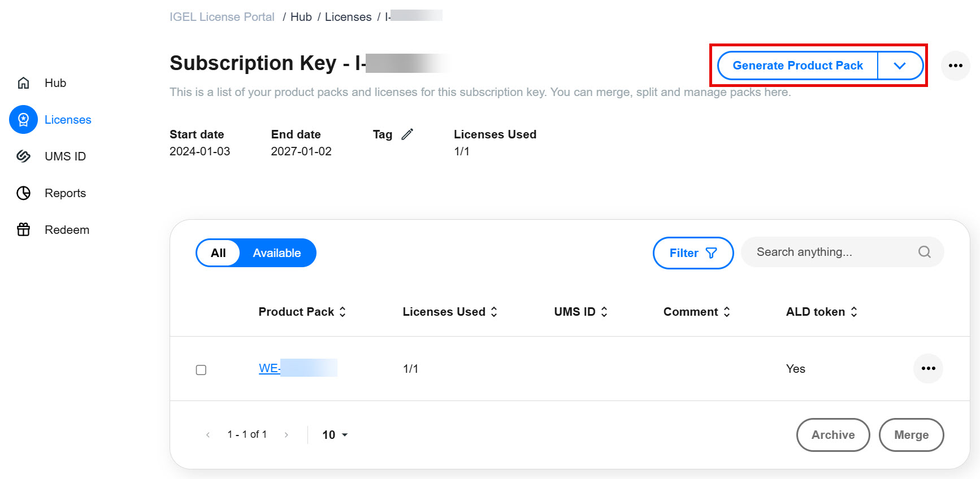The height and width of the screenshot is (479, 980).
Task: Open the Filter dropdown panel
Action: (x=693, y=252)
